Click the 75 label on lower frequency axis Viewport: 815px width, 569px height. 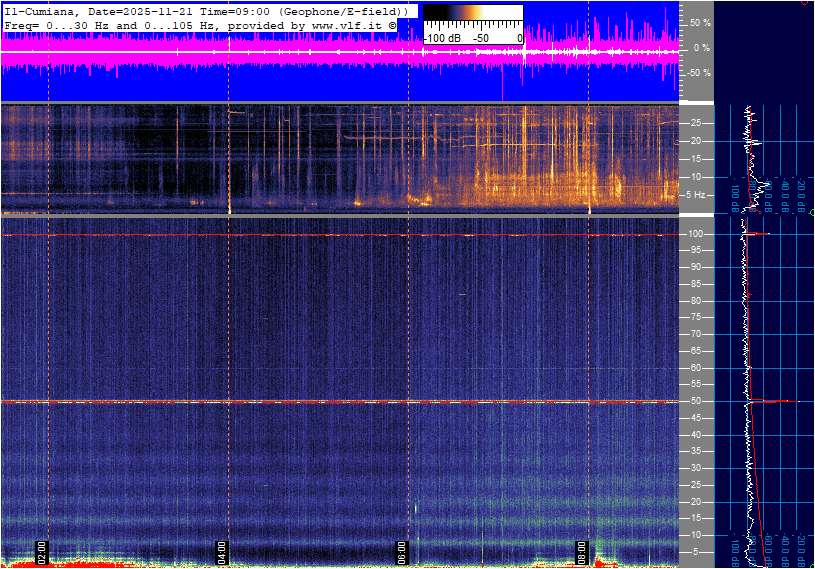click(695, 317)
